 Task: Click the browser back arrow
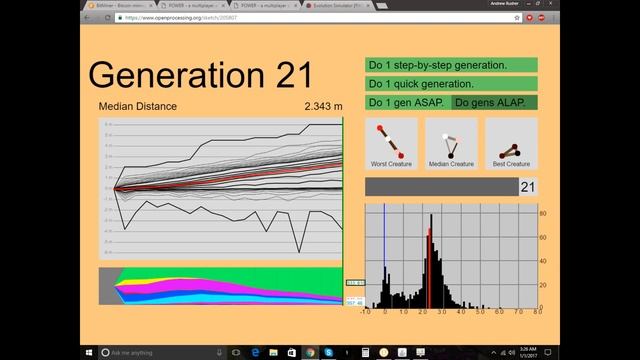coord(87,18)
